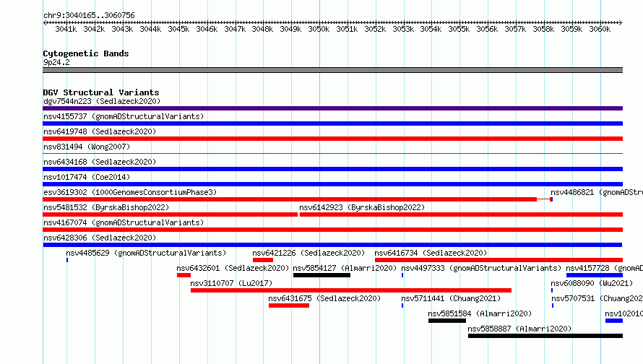Open nsv5858887 (Almarri2020) label
Screen dimensions: 643x364
[x=519, y=329]
